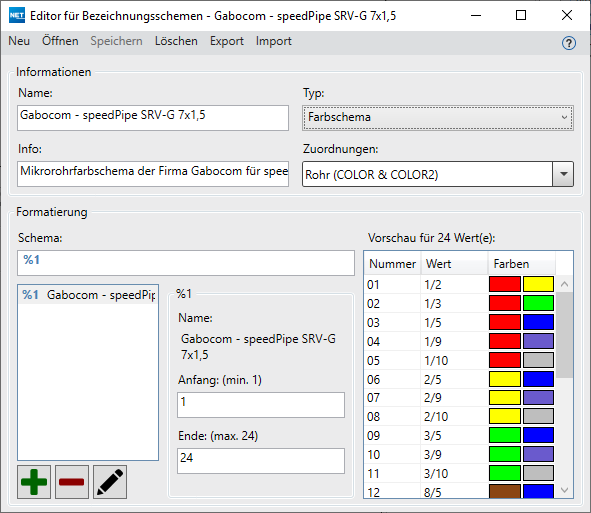
Task: Click the Wert column header
Action: click(454, 263)
